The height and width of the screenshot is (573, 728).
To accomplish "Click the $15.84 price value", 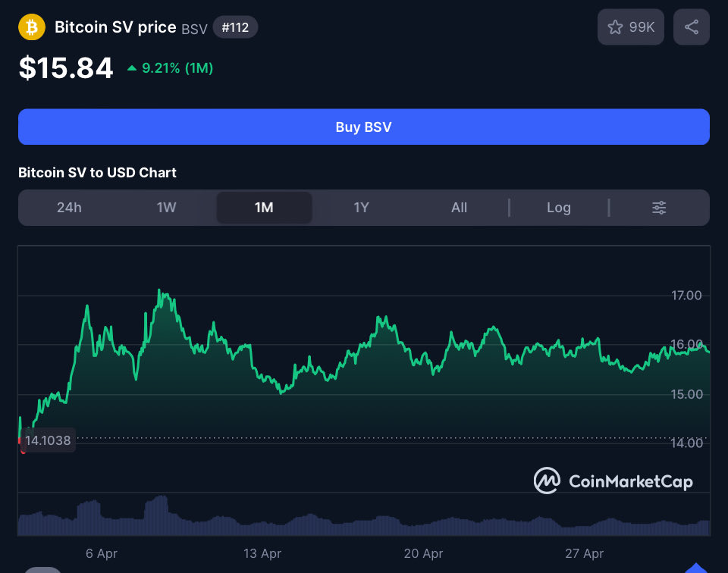I will pyautogui.click(x=65, y=67).
